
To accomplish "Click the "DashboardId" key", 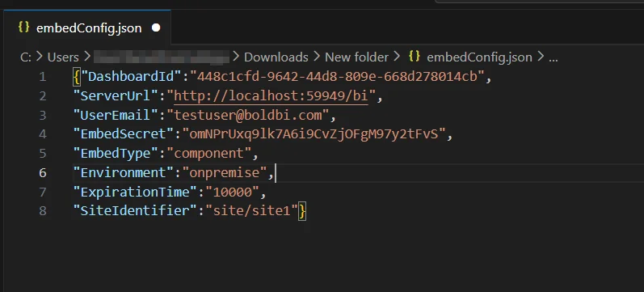I will (x=131, y=77).
